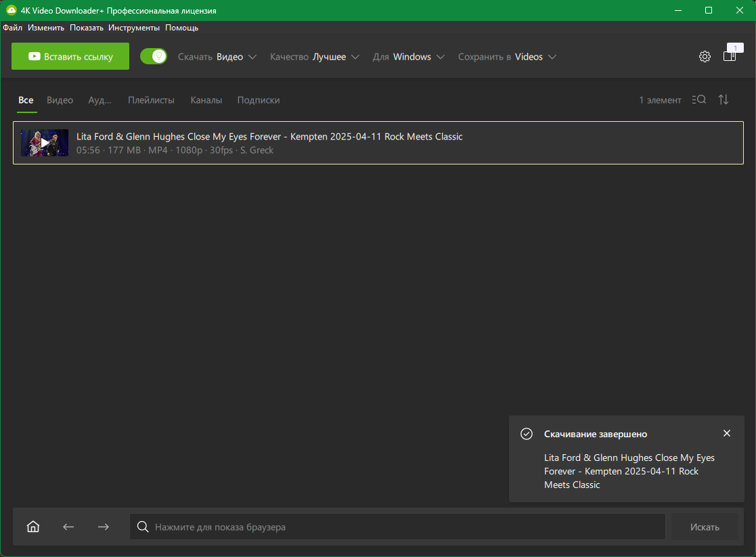Open the Инструменты menu
The width and height of the screenshot is (756, 557).
click(x=134, y=28)
